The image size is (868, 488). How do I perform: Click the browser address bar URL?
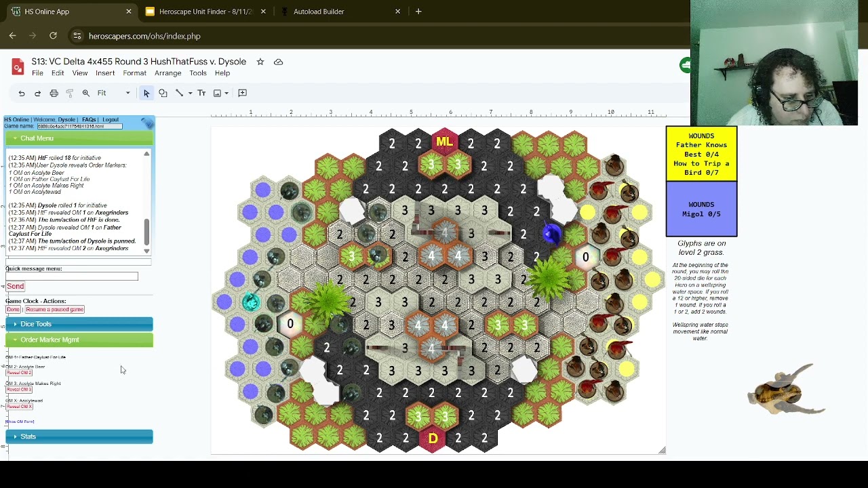[x=144, y=36]
